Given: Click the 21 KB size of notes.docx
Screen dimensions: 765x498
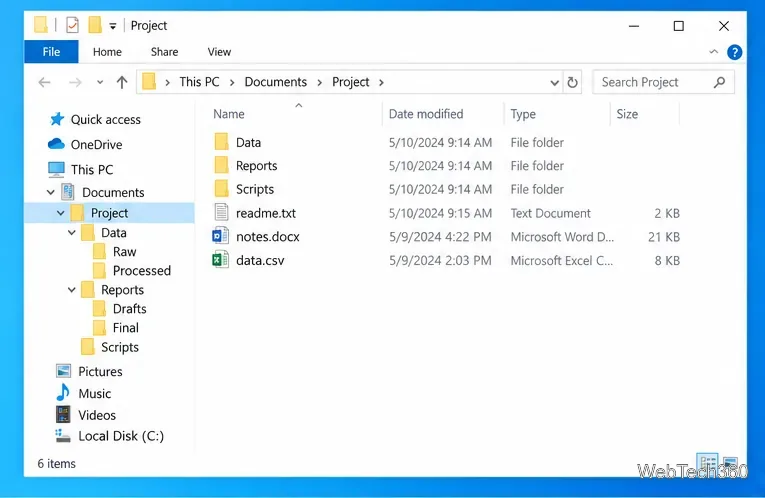Looking at the screenshot, I should click(x=664, y=237).
